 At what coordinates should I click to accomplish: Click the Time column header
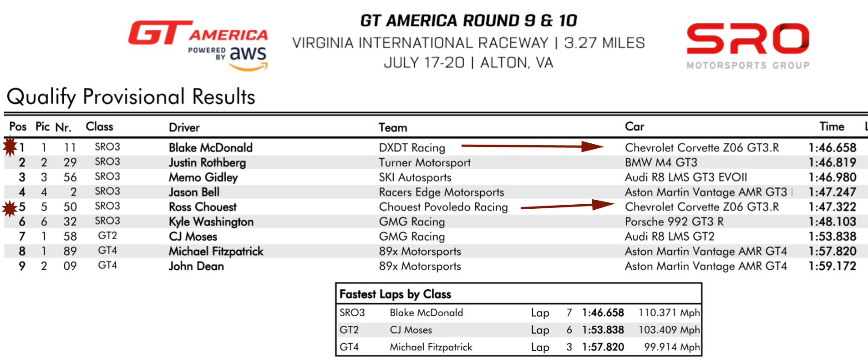pos(832,126)
